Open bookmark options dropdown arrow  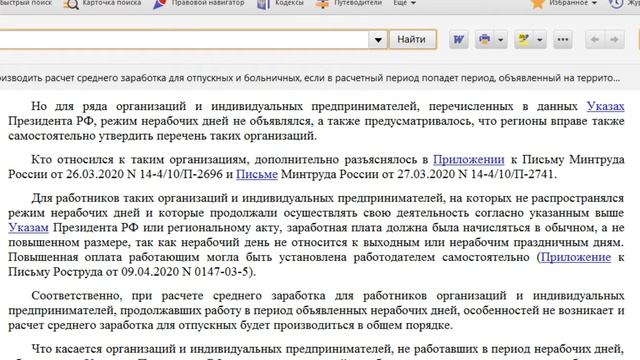tap(540, 40)
